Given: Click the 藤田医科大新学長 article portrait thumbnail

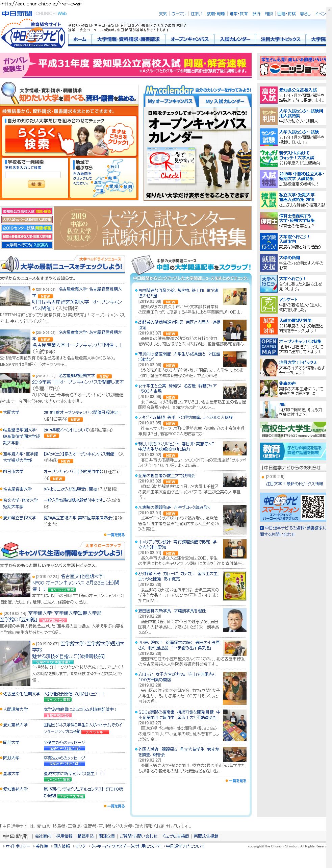Looking at the screenshot, I should point(235,620).
